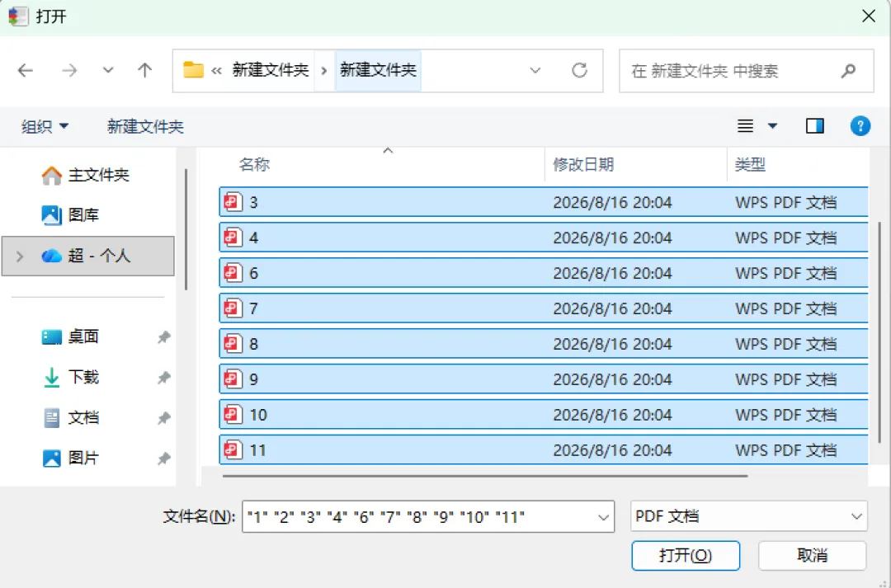Click the pin icon beside 下载

[163, 378]
